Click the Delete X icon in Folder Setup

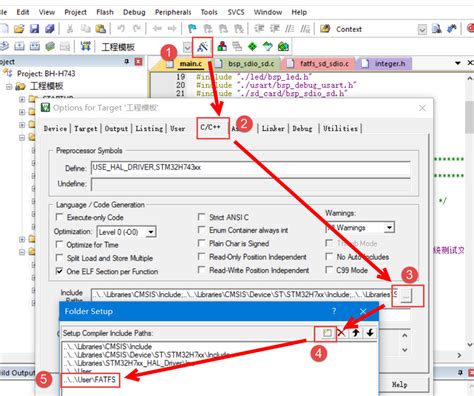click(x=341, y=333)
